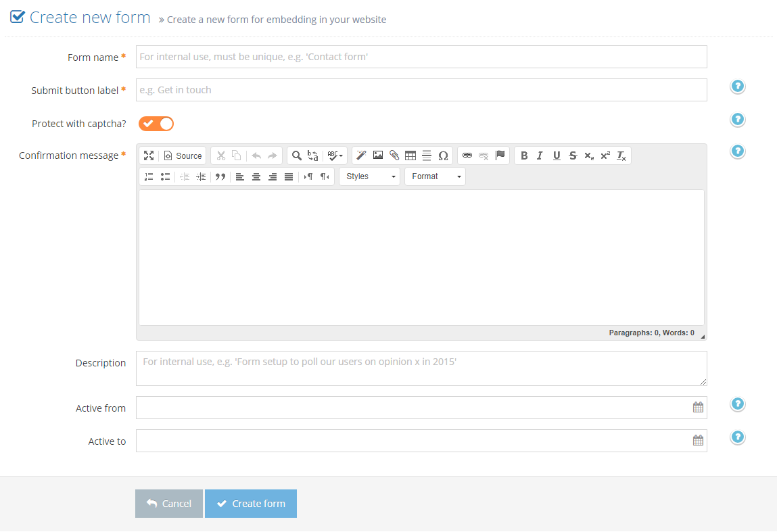This screenshot has width=777, height=532.
Task: Select the Find magnifier icon
Action: pyautogui.click(x=296, y=155)
